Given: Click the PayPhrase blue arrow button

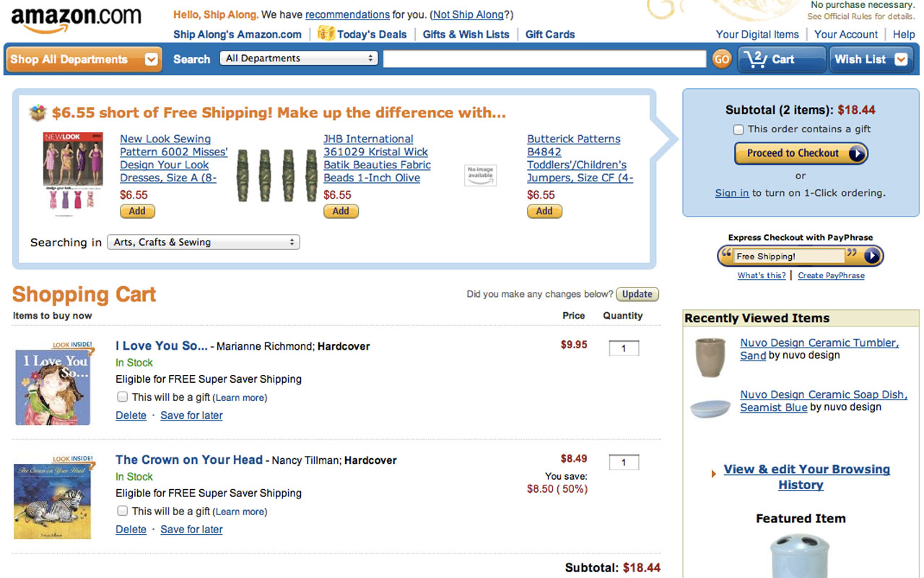Looking at the screenshot, I should 872,256.
